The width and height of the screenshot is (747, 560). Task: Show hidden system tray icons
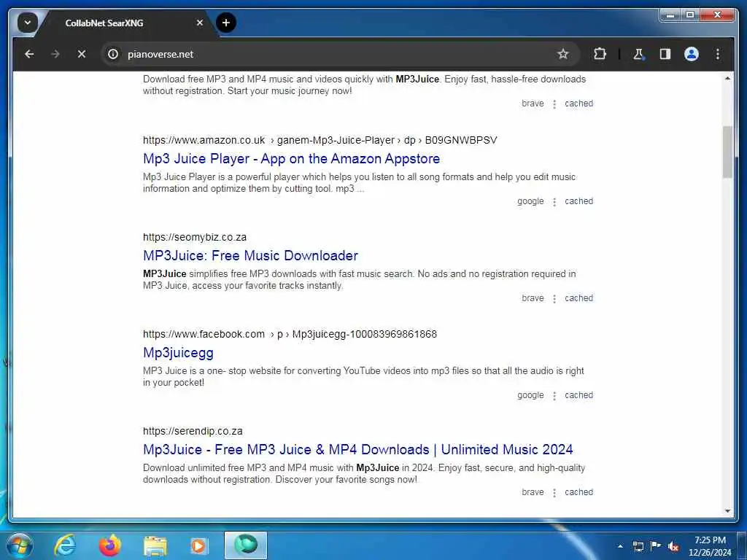(x=620, y=546)
